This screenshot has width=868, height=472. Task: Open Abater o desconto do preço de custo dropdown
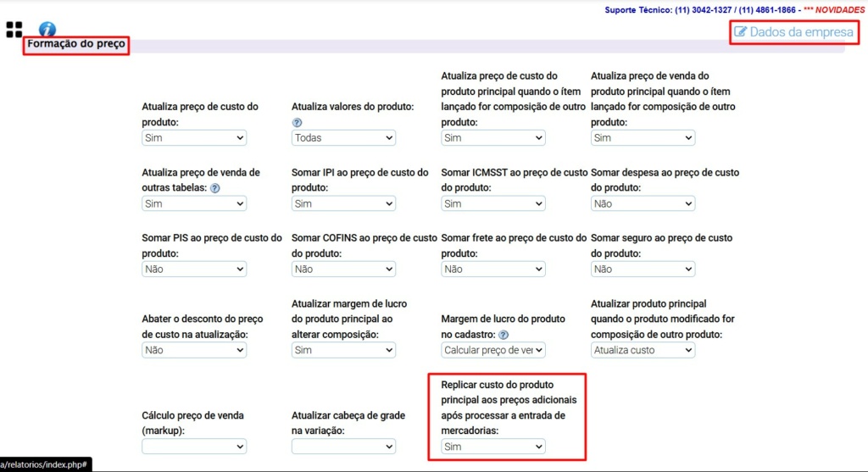194,350
